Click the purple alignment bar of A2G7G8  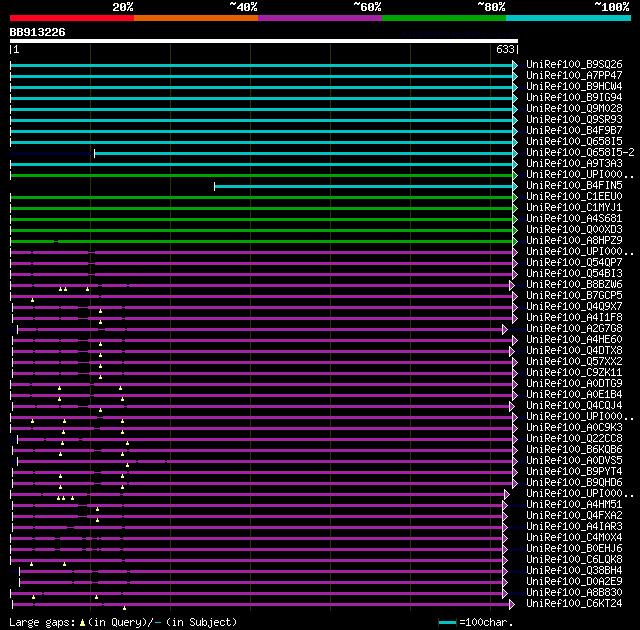(260, 329)
